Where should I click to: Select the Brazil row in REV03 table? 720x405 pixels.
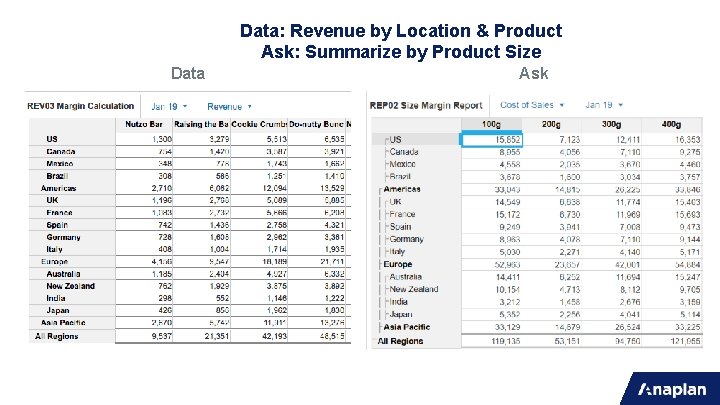(x=57, y=176)
